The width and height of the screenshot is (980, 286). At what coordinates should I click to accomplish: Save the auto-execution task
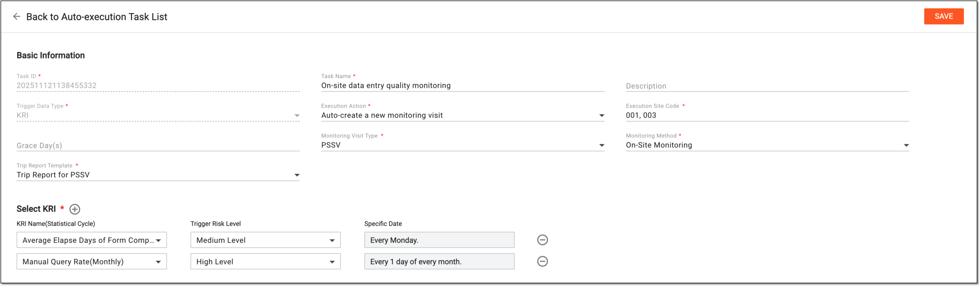click(944, 16)
